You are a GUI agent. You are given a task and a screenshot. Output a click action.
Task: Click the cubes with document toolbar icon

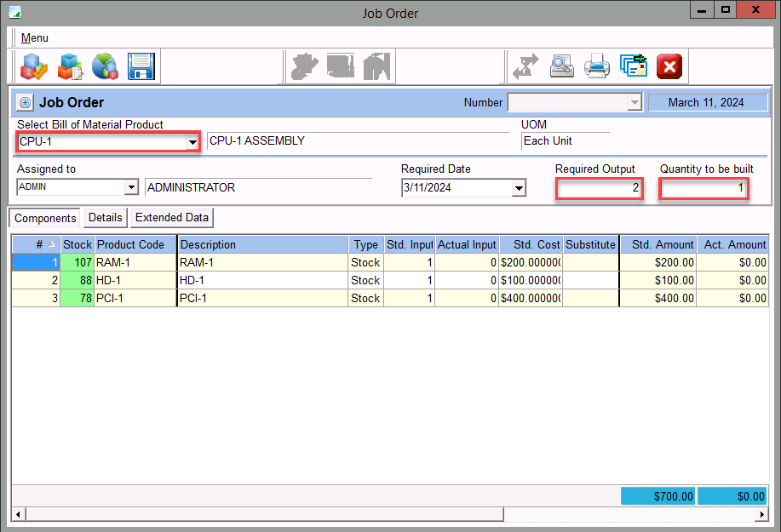click(70, 66)
